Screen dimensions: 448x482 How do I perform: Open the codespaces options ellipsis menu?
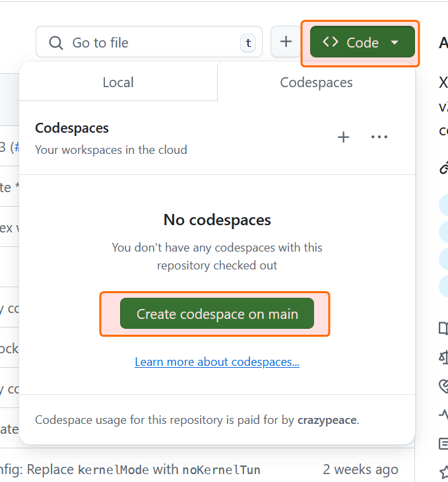(379, 137)
